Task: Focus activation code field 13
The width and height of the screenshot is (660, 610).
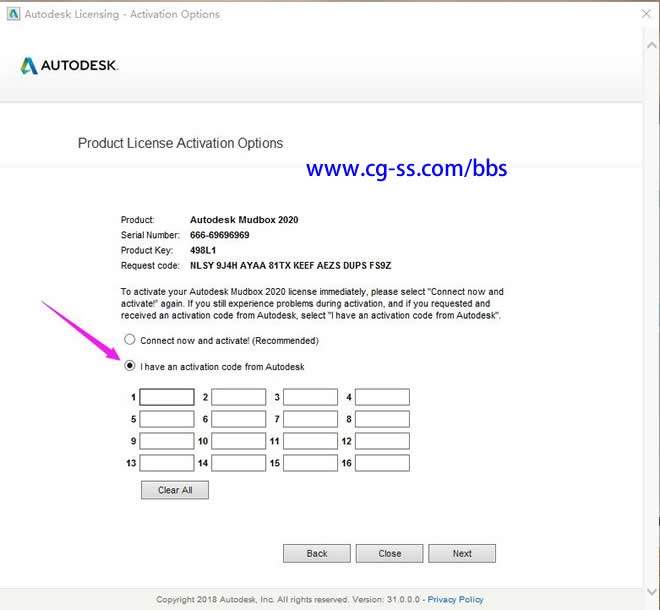Action: tap(167, 463)
